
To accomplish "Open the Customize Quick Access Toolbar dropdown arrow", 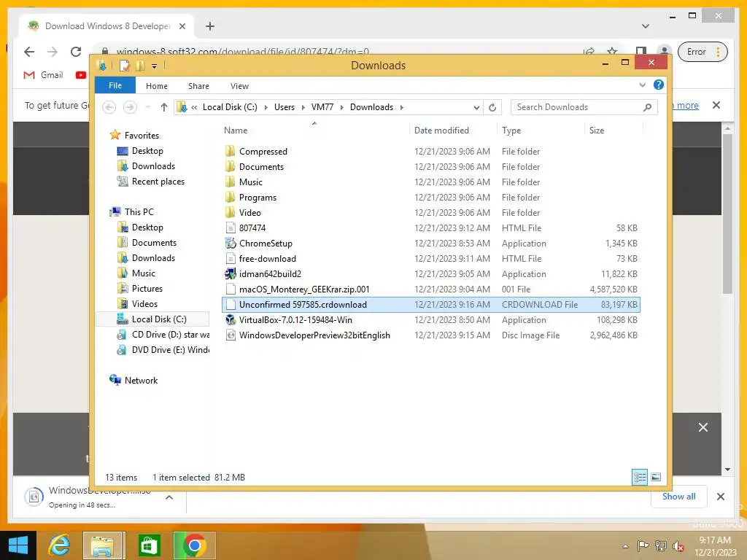I will (x=155, y=66).
